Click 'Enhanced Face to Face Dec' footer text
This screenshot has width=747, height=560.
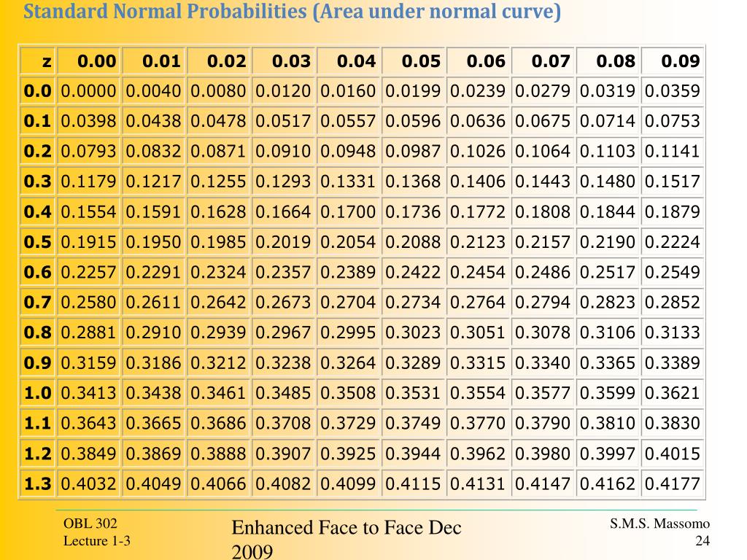[x=347, y=528]
